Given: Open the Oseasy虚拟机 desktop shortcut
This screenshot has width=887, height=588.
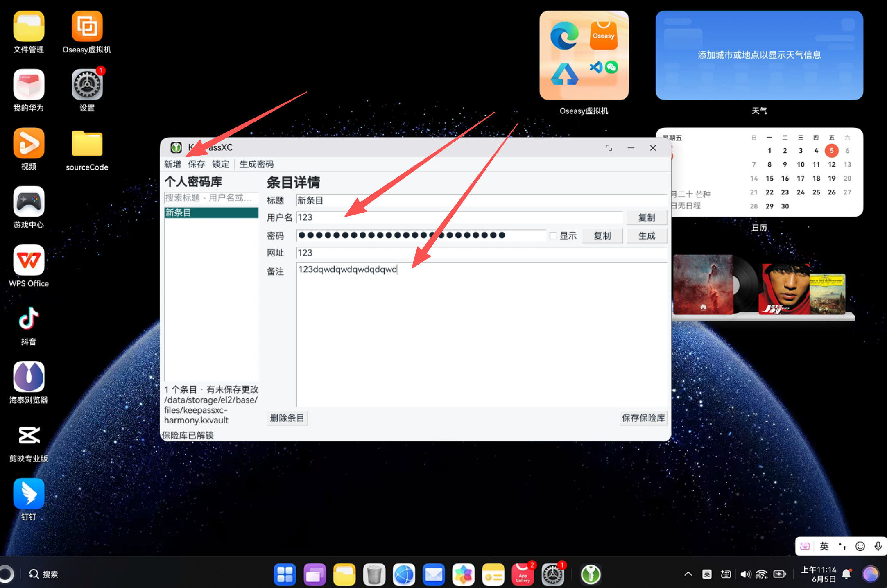Looking at the screenshot, I should [x=87, y=26].
